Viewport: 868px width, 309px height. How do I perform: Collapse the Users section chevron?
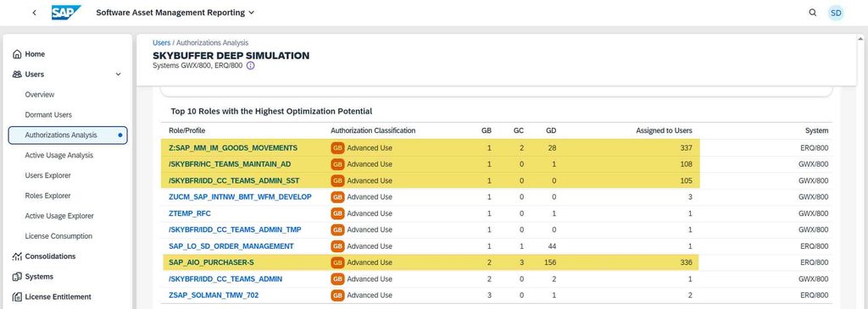[118, 74]
